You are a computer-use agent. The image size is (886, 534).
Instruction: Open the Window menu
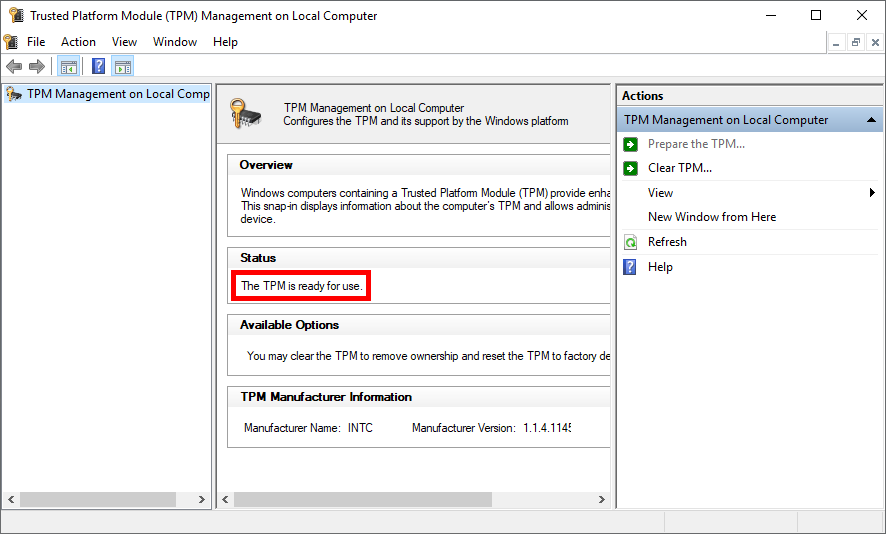[x=175, y=42]
